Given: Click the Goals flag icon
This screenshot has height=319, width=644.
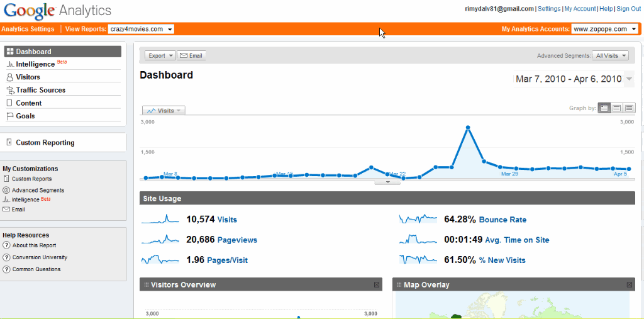Looking at the screenshot, I should click(10, 116).
